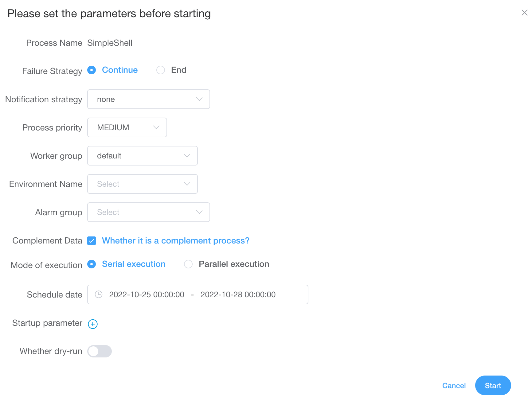Enable the Whether dry-run toggle
The width and height of the screenshot is (532, 417).
pos(99,351)
